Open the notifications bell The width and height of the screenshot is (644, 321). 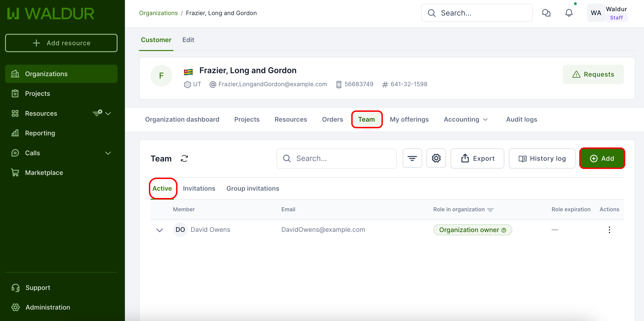click(569, 13)
